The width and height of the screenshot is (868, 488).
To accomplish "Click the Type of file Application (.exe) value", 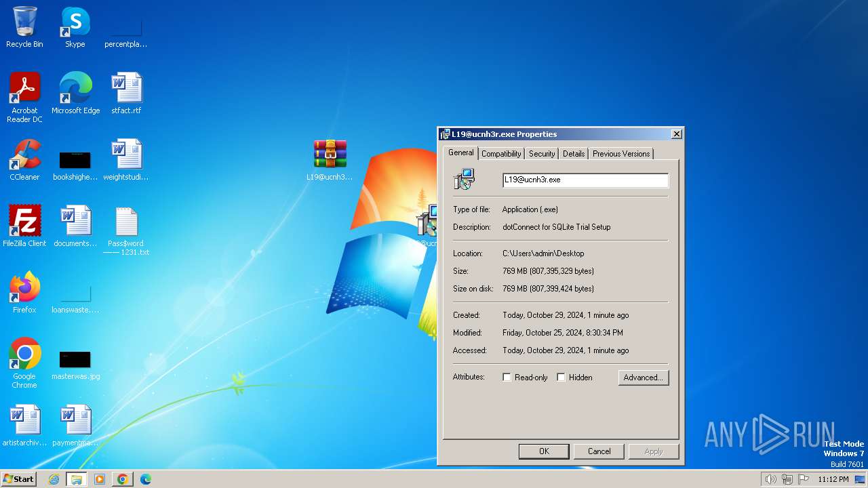I will [530, 209].
